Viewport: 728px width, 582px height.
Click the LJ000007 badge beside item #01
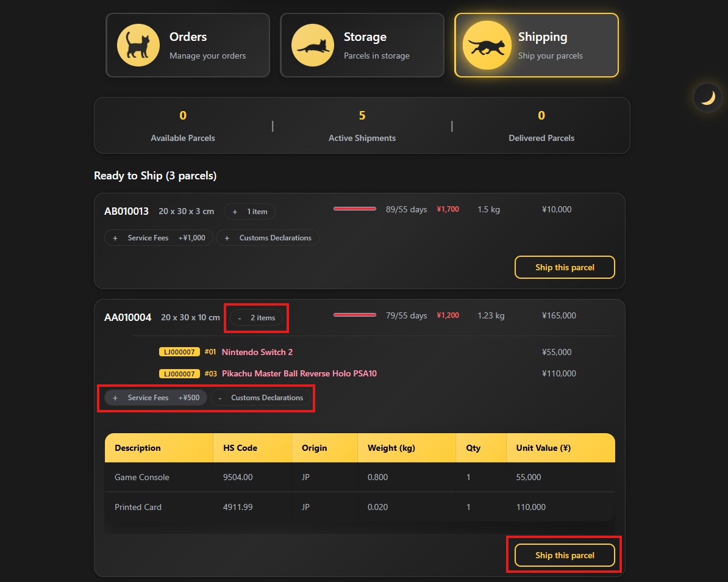(x=179, y=352)
